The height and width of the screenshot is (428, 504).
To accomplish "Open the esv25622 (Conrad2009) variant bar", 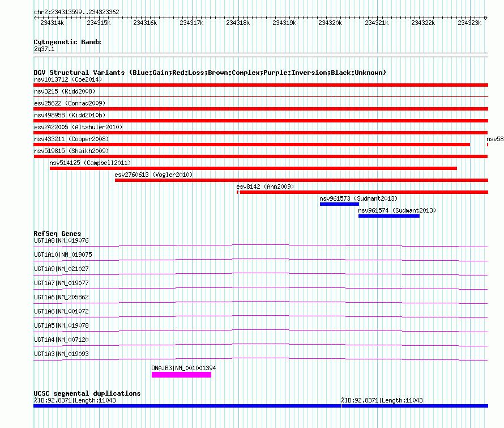I will pyautogui.click(x=260, y=109).
